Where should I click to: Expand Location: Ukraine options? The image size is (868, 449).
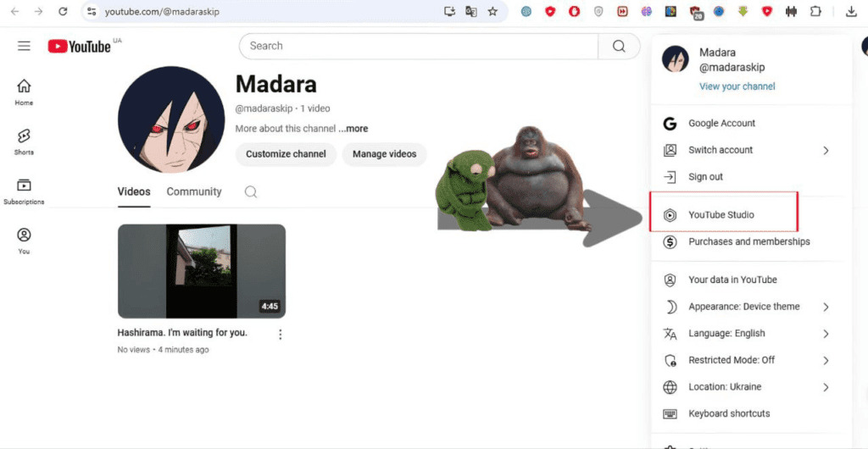tap(751, 387)
